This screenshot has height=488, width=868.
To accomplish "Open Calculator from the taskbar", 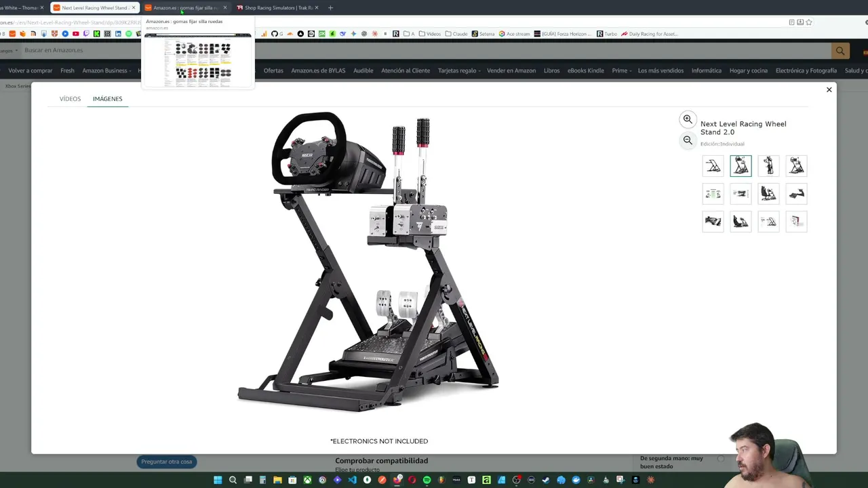I will click(263, 480).
